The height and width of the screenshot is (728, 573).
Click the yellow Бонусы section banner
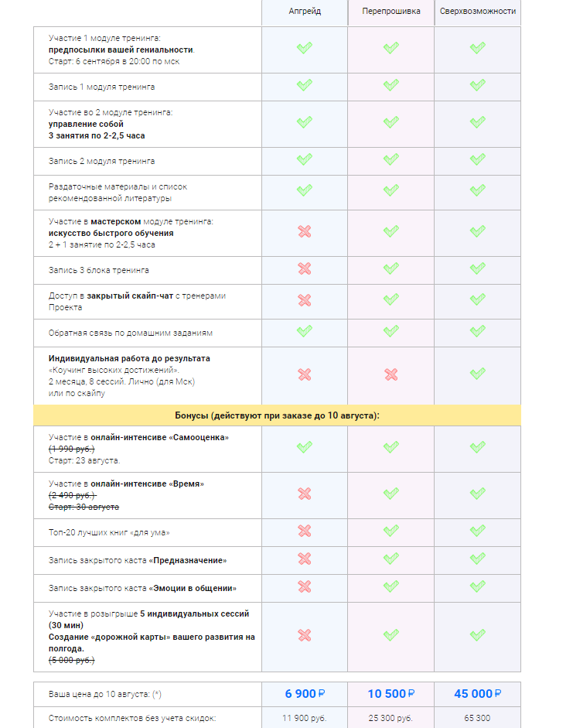(277, 415)
